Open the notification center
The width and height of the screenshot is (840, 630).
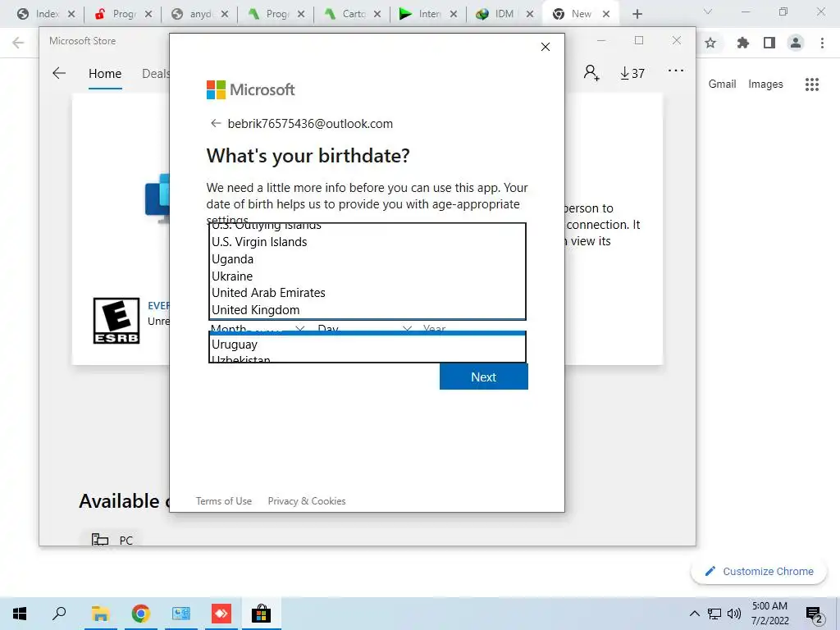(x=815, y=614)
